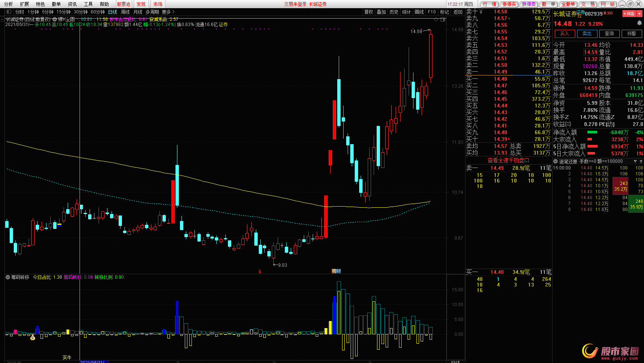Click the diamond icon atop chart area
This screenshot has width=644, height=363.
click(436, 19)
